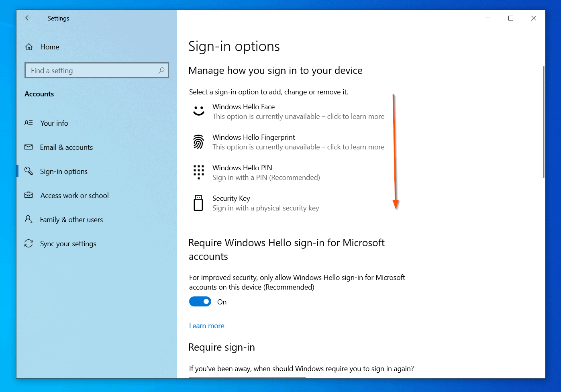Image resolution: width=561 pixels, height=392 pixels.
Task: Click the Find a setting search box
Action: pos(97,70)
